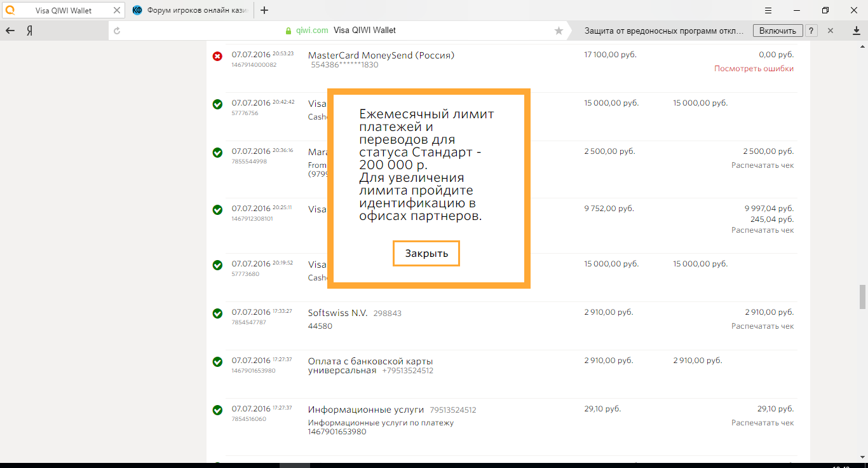Click the amount 17 100,00 руб.
This screenshot has height=468, width=868.
click(x=610, y=55)
